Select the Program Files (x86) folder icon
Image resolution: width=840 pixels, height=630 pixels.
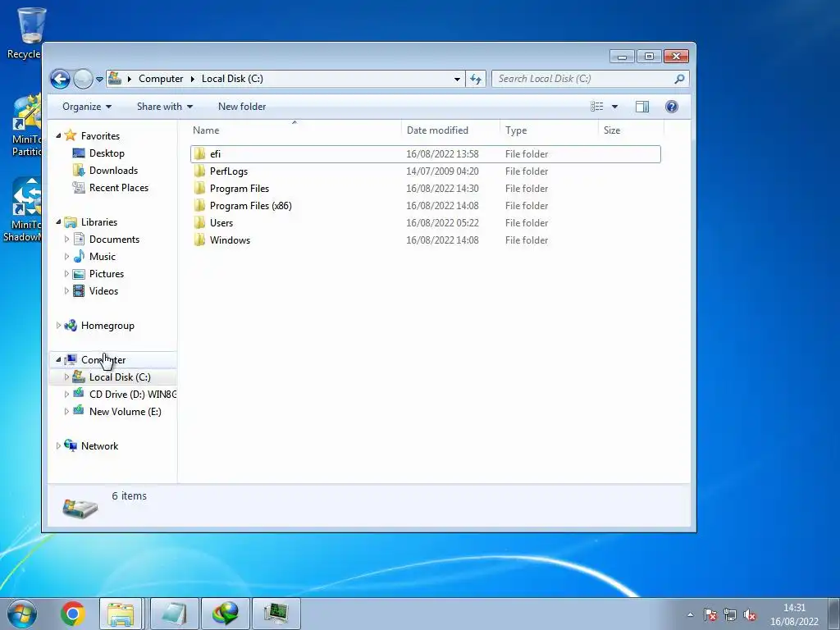(x=199, y=206)
